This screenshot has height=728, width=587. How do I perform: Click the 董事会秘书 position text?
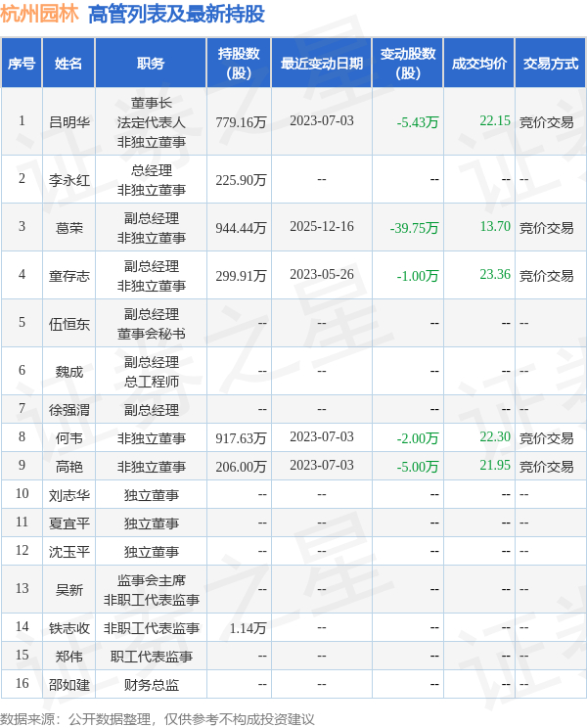coord(152,334)
